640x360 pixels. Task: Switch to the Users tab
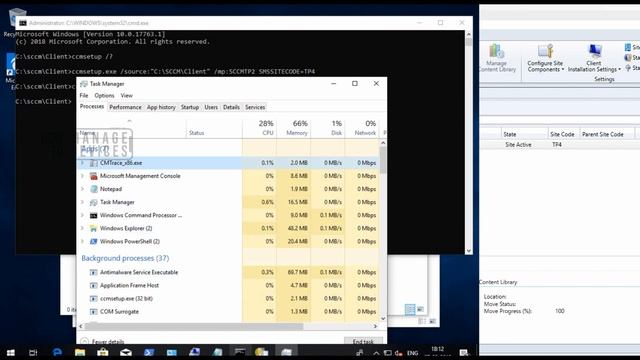(211, 107)
